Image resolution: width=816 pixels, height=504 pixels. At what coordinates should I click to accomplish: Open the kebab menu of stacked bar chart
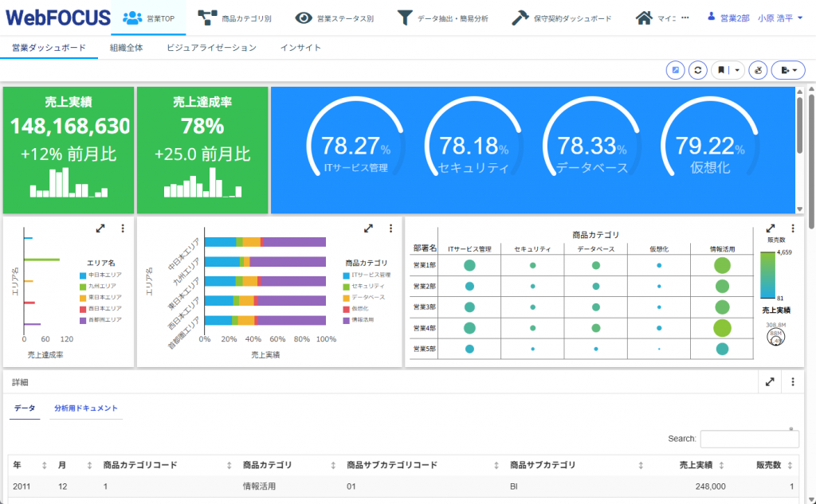coord(390,229)
